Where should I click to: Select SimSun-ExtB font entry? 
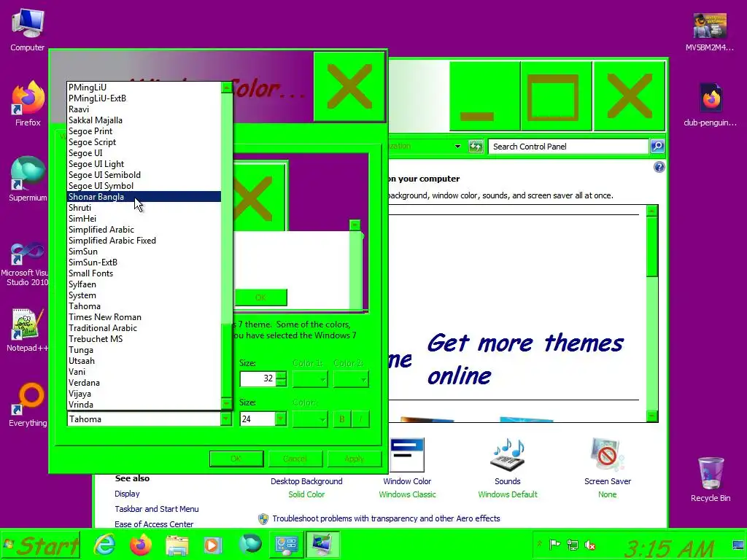(144, 262)
